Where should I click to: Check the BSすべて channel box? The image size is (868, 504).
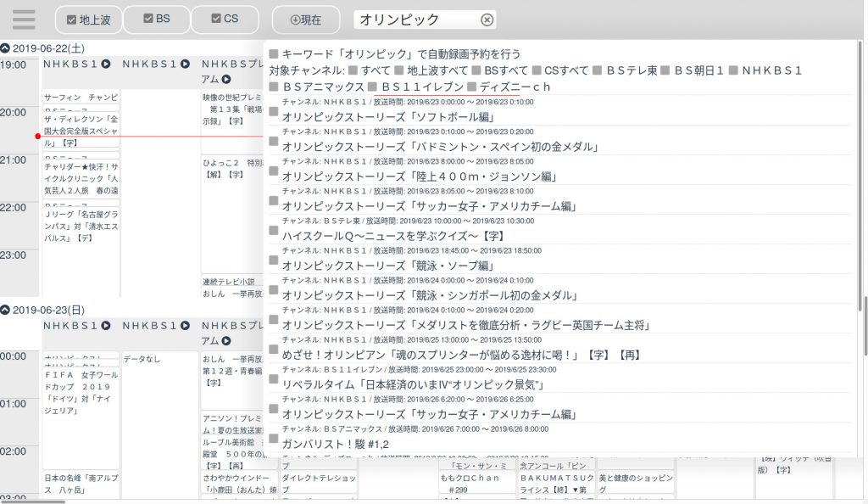click(x=476, y=70)
